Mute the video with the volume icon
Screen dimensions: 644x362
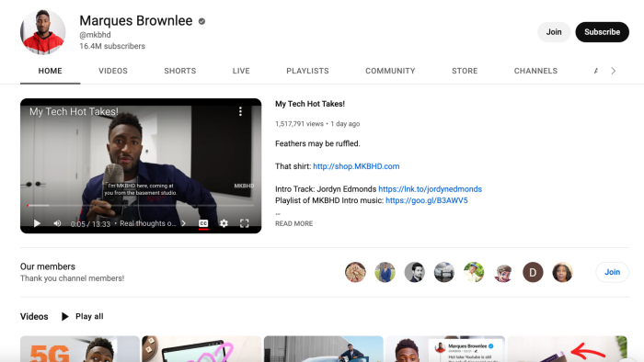[x=57, y=223]
